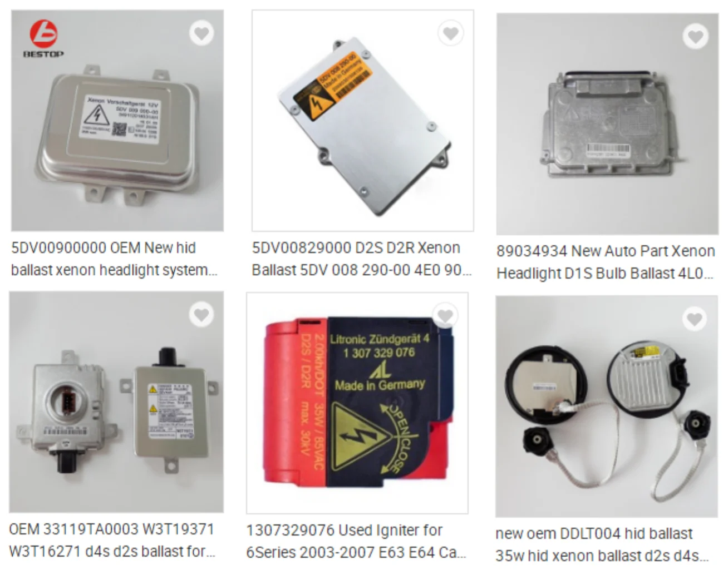Screen dimensions: 728x570
Task: Click the BESTOP brand logo
Action: pos(43,39)
